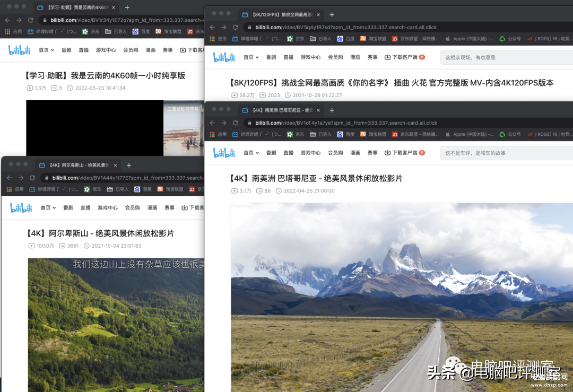Open 游戏中心 in the Yunnan window nav
573x392 pixels.
pos(106,50)
